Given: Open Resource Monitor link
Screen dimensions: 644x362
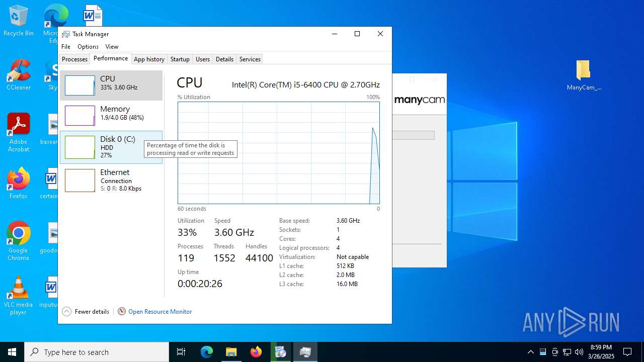Looking at the screenshot, I should tap(160, 312).
